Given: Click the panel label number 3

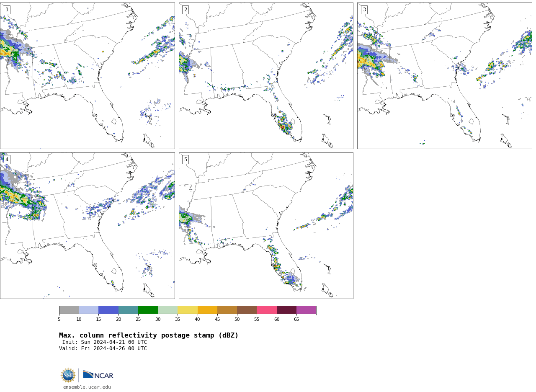Looking at the screenshot, I should pyautogui.click(x=364, y=10).
